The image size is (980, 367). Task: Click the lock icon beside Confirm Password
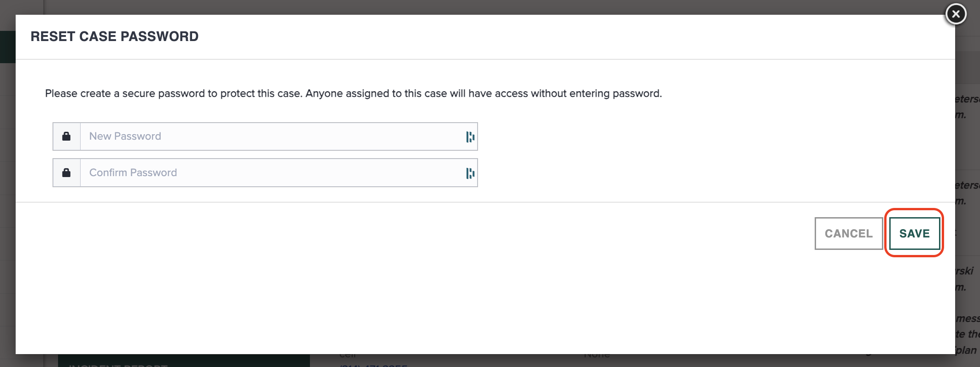[x=66, y=173]
